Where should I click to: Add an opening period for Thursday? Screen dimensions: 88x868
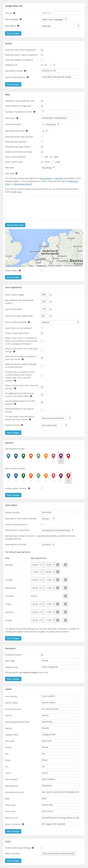pyautogui.click(x=65, y=596)
